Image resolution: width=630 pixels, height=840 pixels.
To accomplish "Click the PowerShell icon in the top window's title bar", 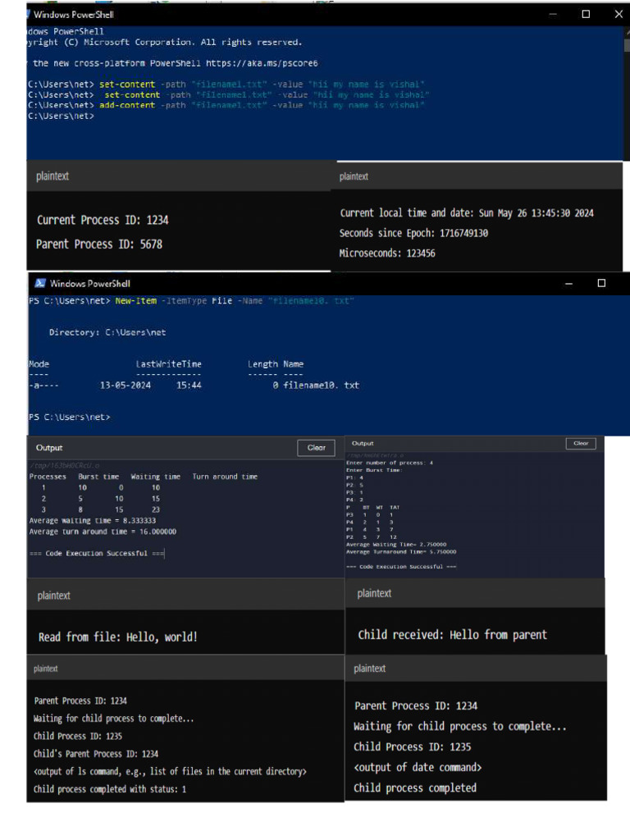I will 28,14.
